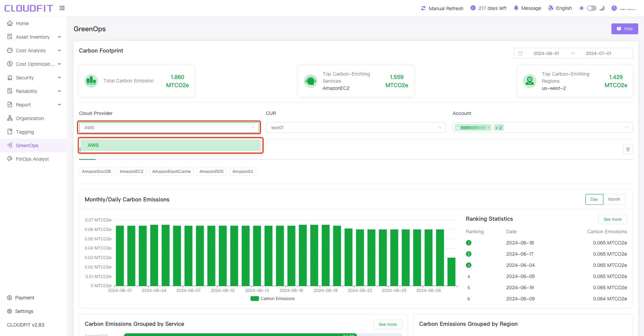Switch chart to Month view
644x336 pixels.
[x=614, y=199]
